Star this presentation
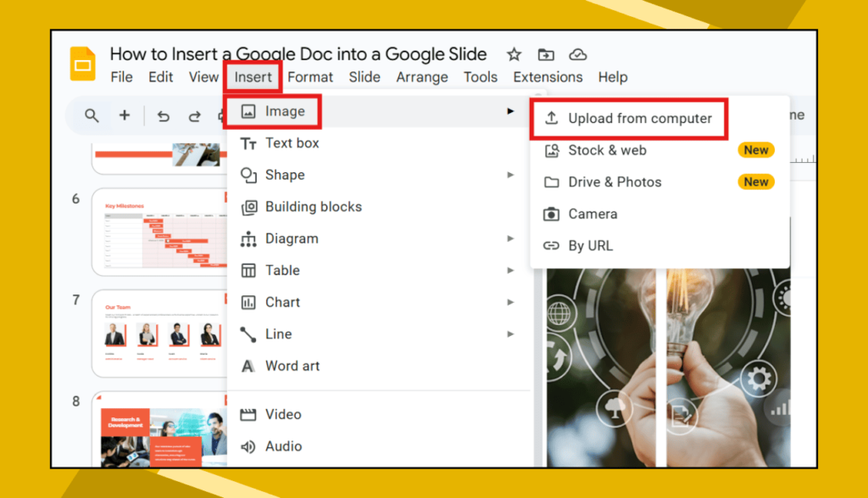Screen dimensions: 868x498 (514, 53)
